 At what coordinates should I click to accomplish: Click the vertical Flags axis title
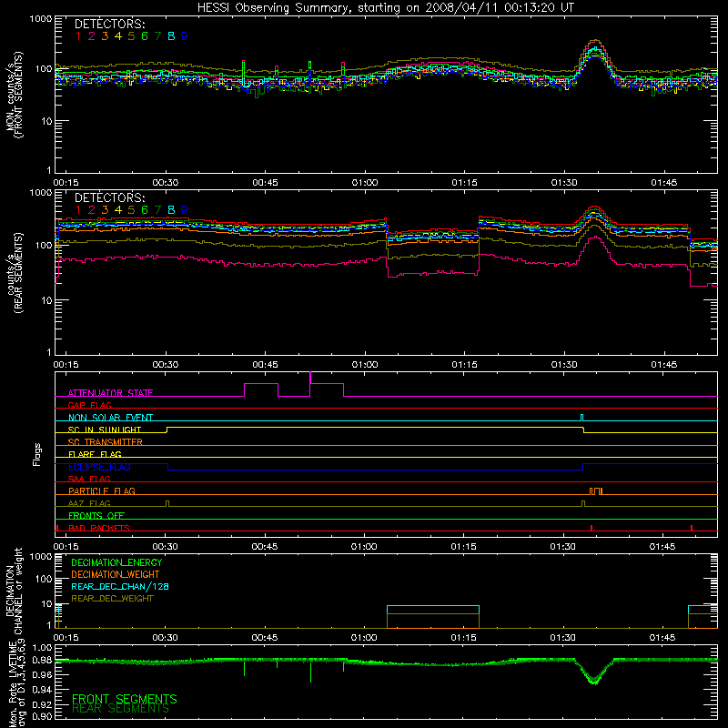click(37, 454)
